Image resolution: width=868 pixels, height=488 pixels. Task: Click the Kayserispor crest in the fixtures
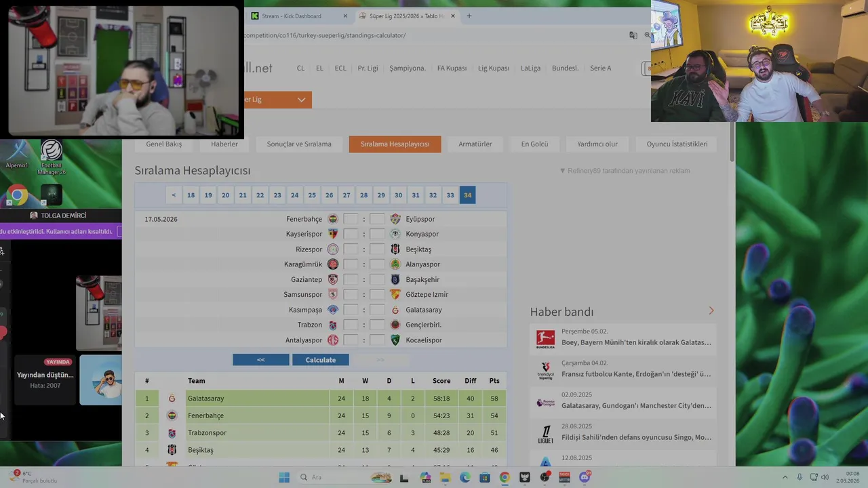click(x=332, y=234)
